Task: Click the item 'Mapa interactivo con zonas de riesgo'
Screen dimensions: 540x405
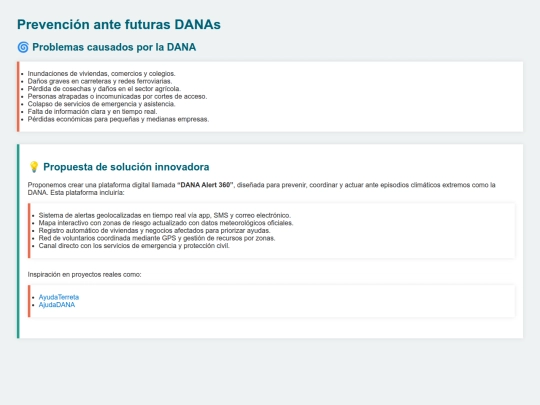Action: [166, 223]
